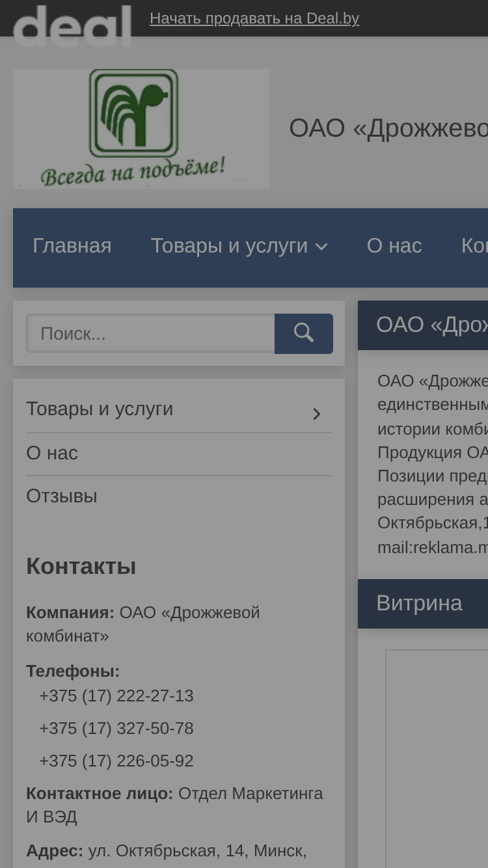Click the phone number +375 (17) 327-50-78
Screen dimensions: 488x868
pos(116,728)
